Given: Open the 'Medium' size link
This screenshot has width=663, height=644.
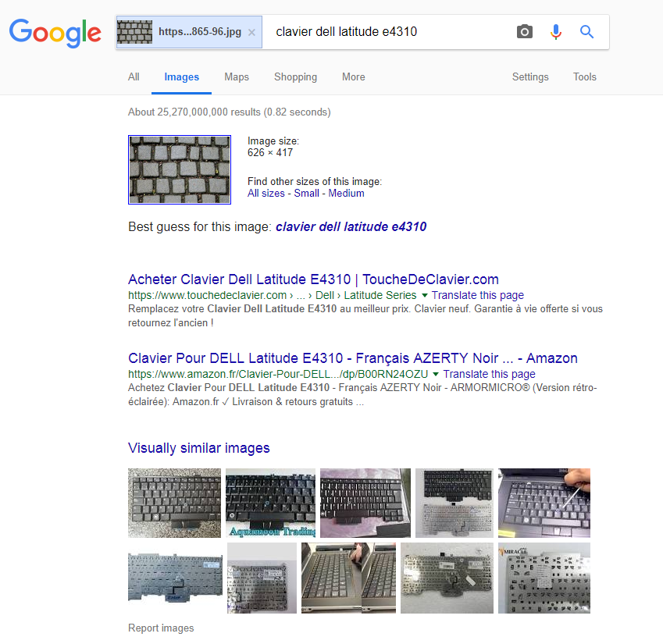Looking at the screenshot, I should click(x=346, y=193).
